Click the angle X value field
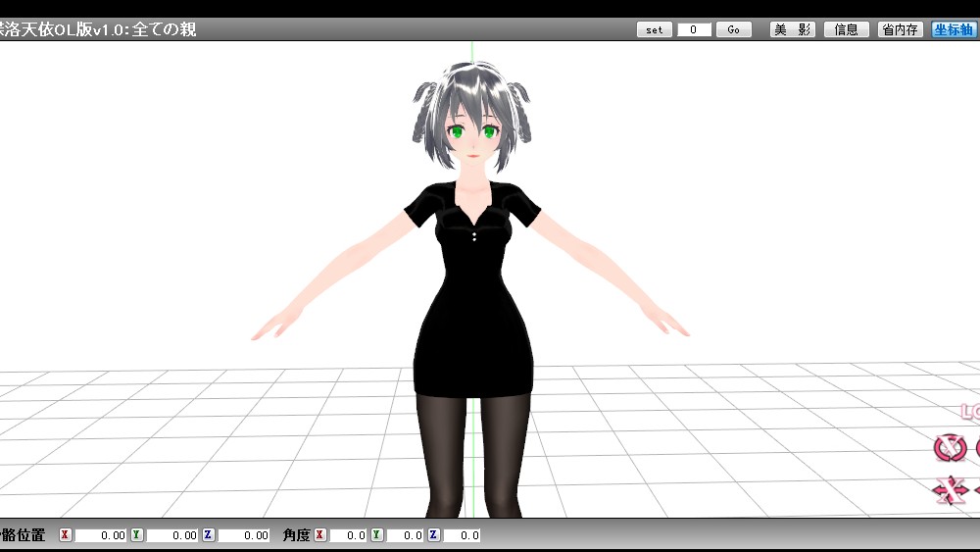 coord(349,535)
